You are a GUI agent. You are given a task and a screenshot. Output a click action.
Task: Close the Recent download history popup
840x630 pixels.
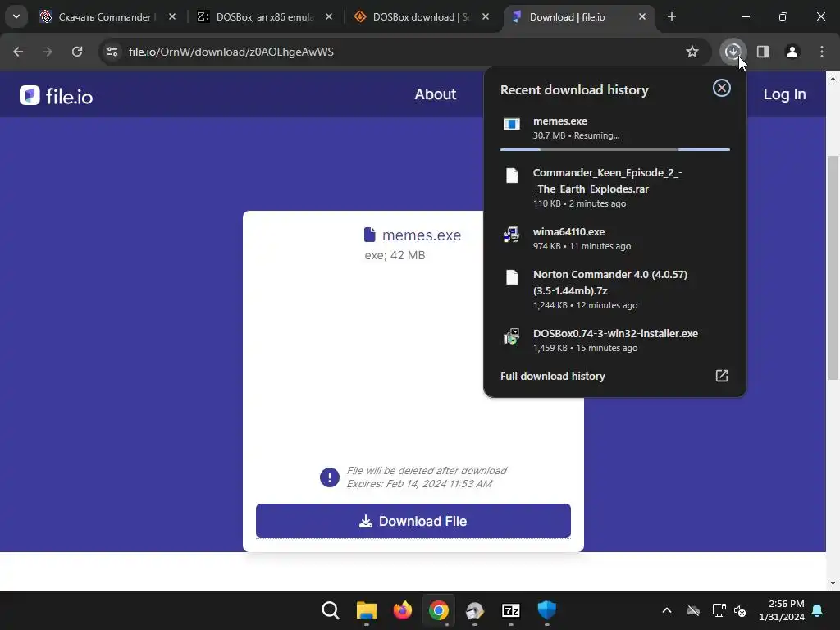click(722, 88)
